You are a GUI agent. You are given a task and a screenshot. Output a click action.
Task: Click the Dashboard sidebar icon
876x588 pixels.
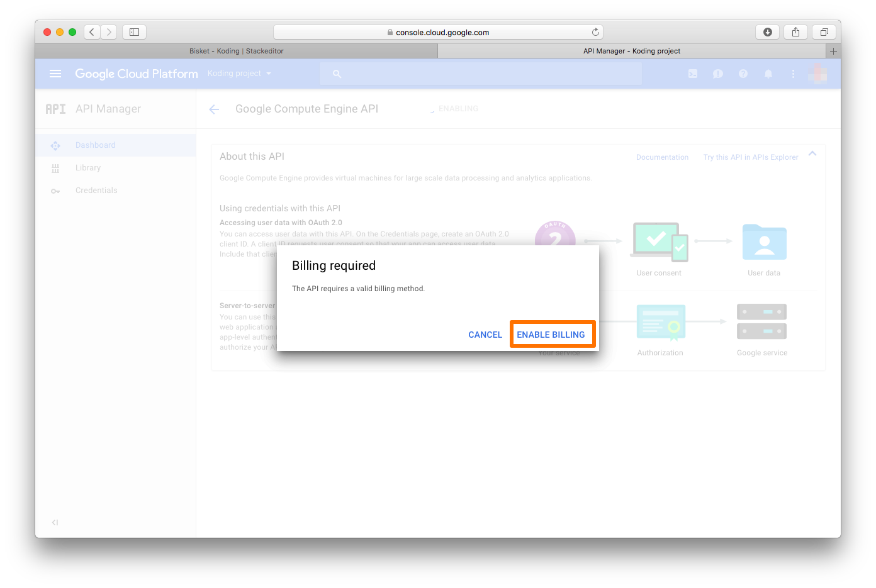pos(55,145)
